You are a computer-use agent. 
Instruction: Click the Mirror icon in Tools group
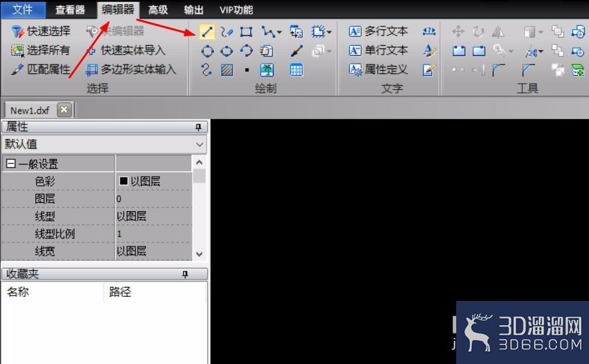498,32
